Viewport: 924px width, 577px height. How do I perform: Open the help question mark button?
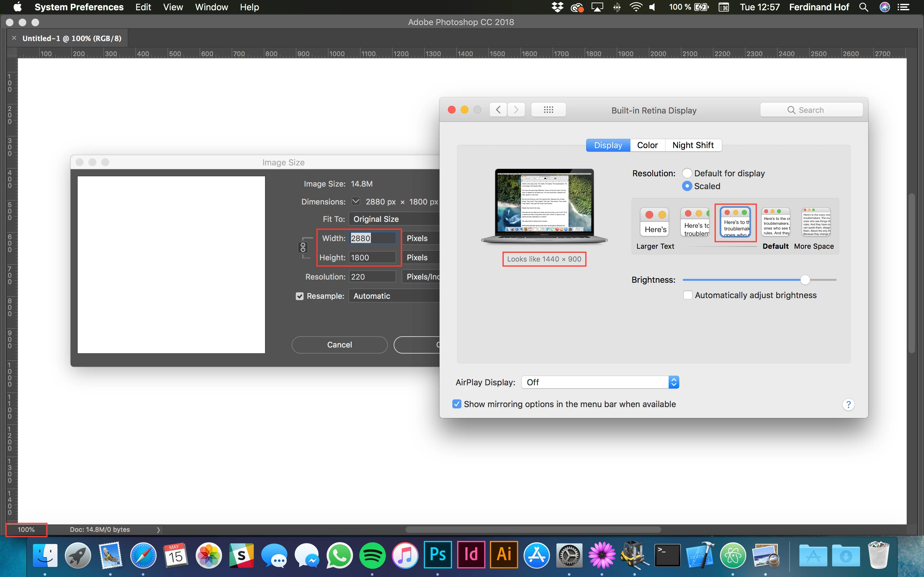pyautogui.click(x=848, y=405)
